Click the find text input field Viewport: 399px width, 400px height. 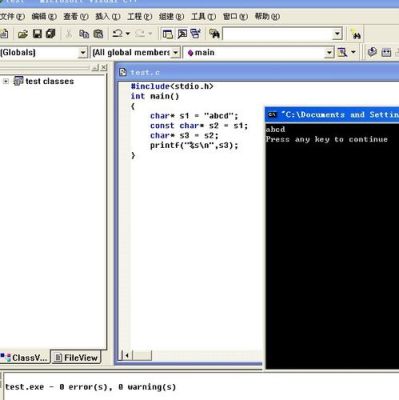click(x=279, y=34)
